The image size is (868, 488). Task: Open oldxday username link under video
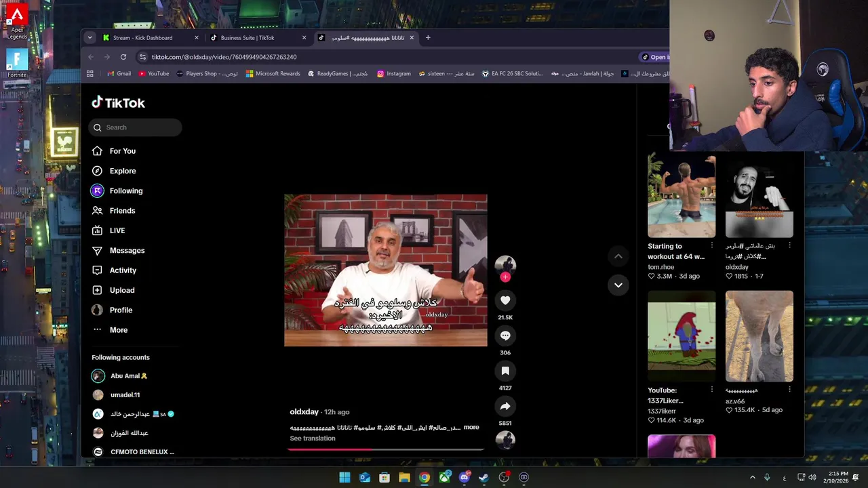click(304, 411)
